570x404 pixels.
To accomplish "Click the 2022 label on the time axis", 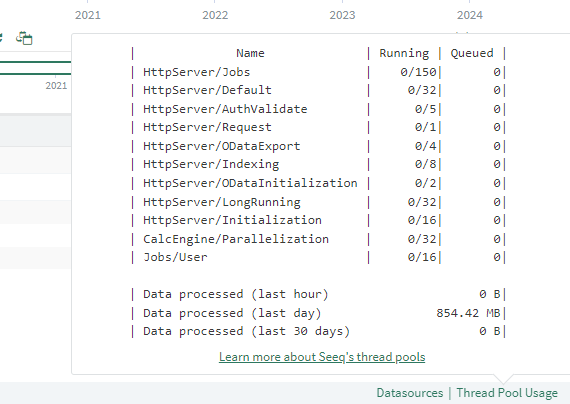I will pos(215,15).
